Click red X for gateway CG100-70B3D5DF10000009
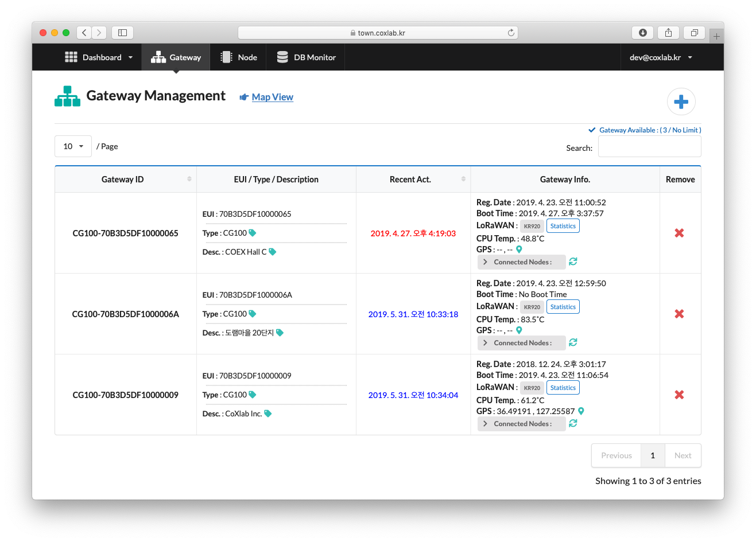Image resolution: width=756 pixels, height=542 pixels. (679, 395)
